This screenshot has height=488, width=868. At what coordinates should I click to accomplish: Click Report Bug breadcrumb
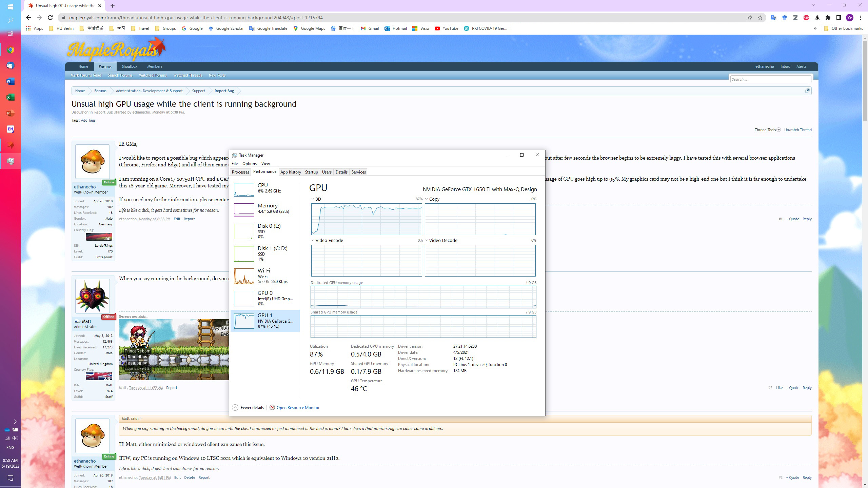(224, 91)
